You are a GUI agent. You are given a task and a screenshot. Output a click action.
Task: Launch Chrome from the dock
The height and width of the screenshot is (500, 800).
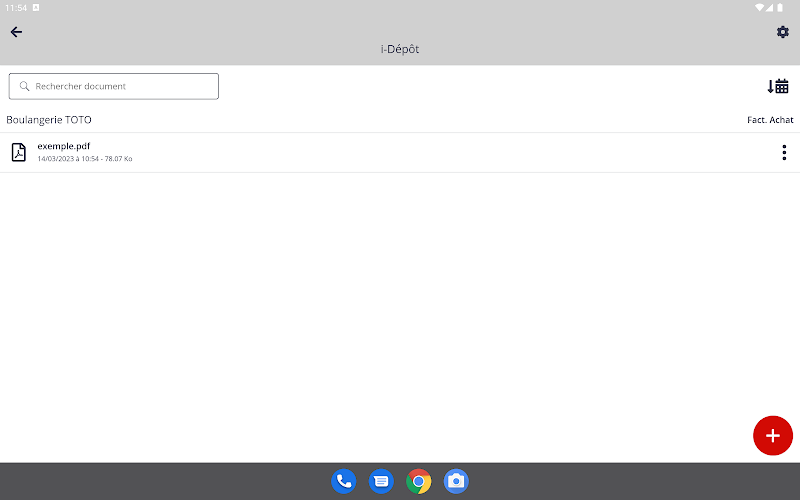click(418, 481)
